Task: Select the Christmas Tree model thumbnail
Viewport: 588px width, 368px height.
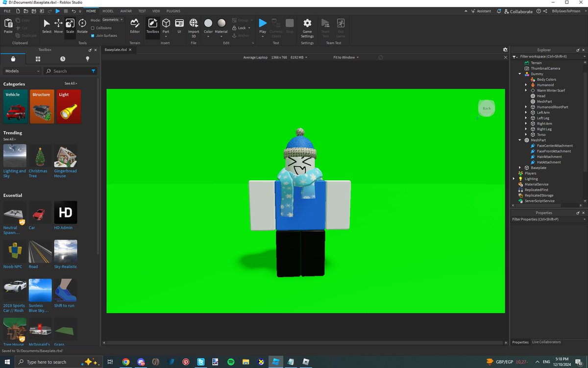Action: [x=40, y=156]
